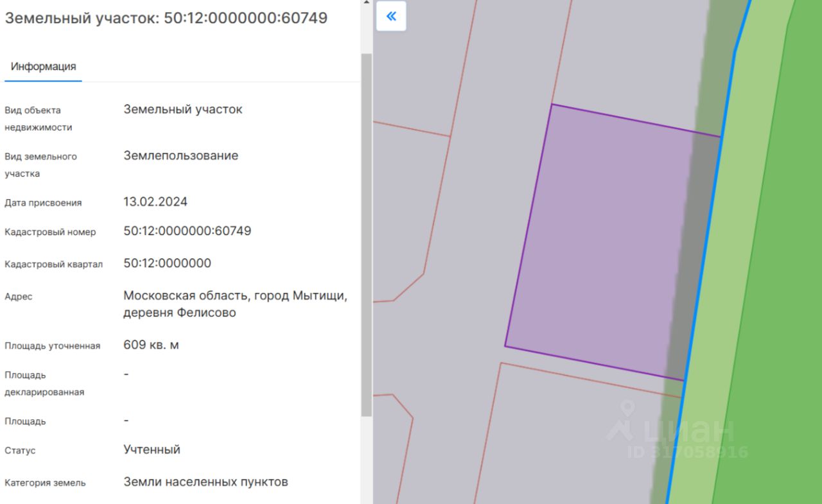822x504 pixels.
Task: Click the Адрес label
Action: (19, 297)
